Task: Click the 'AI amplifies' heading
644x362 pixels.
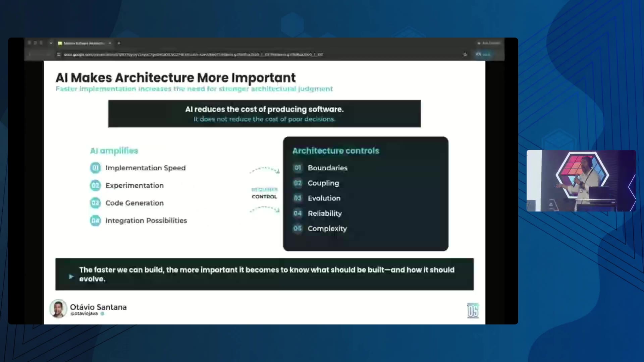Action: [x=114, y=151]
